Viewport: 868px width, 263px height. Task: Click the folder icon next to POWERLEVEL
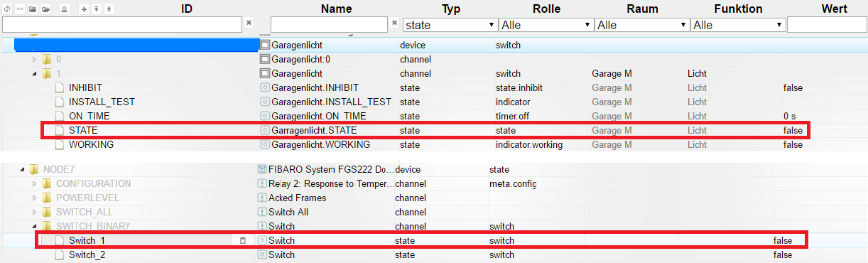point(47,198)
